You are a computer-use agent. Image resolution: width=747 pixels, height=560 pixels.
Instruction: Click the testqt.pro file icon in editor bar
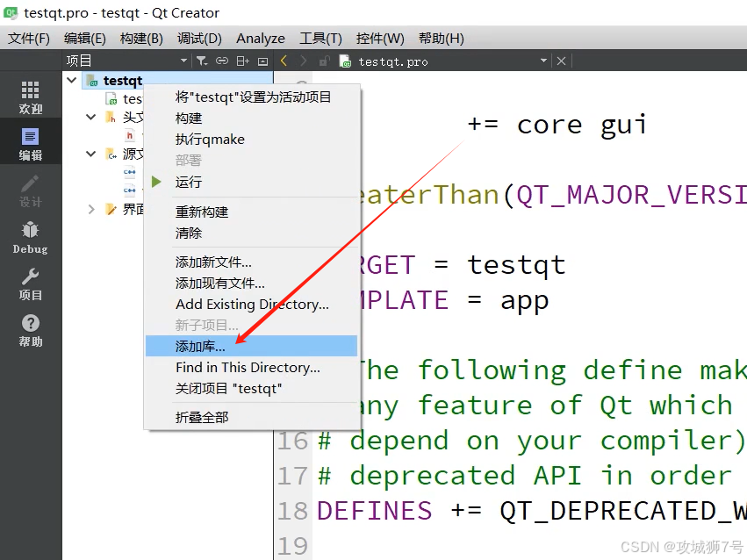point(345,61)
